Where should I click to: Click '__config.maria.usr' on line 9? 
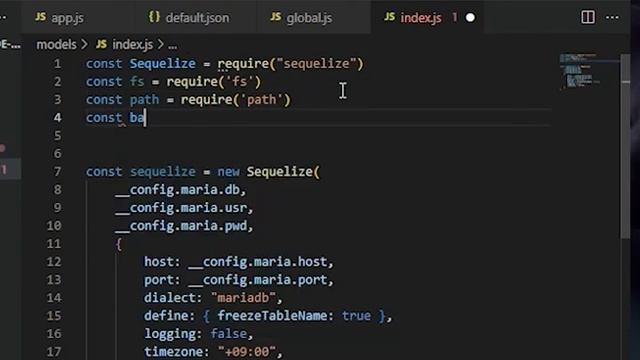tap(181, 208)
